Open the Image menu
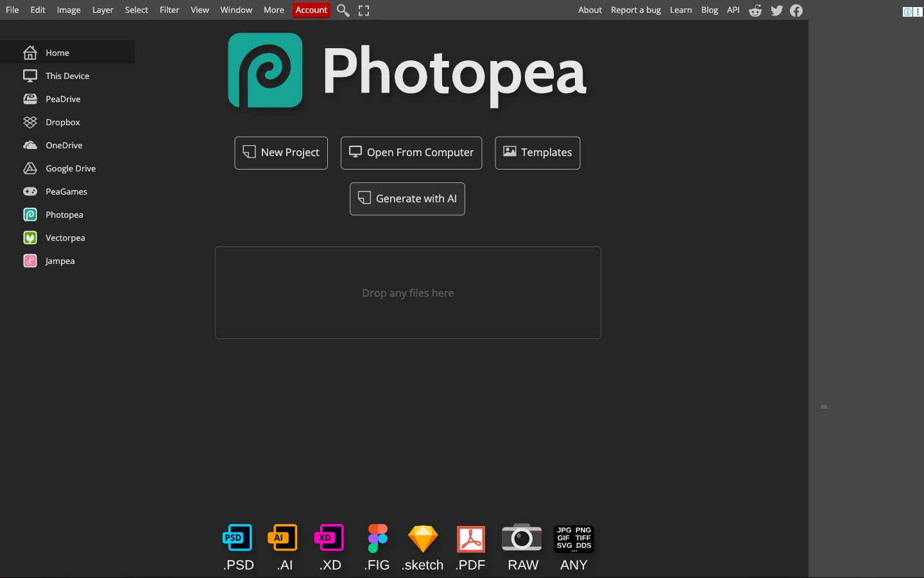Viewport: 924px width, 578px height. 69,10
